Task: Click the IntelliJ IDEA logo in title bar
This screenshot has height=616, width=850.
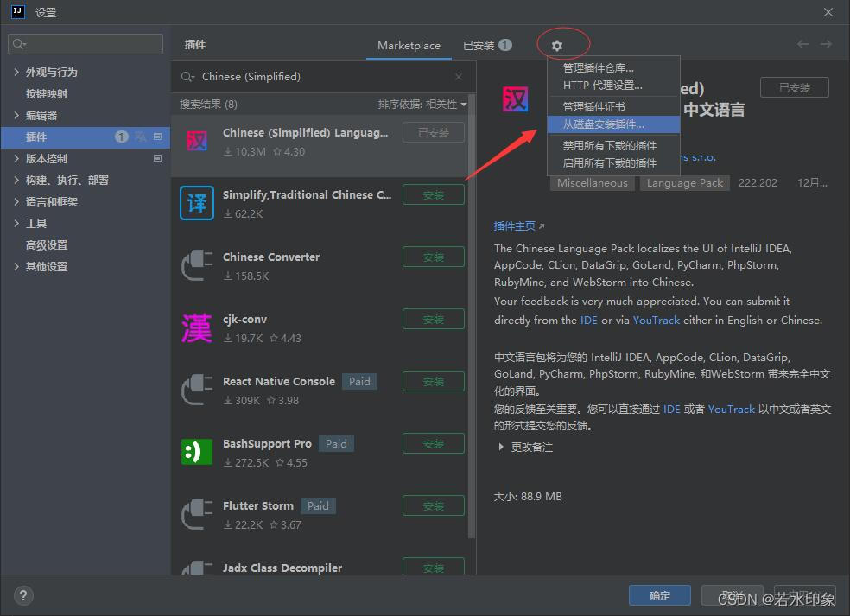Action: [x=18, y=12]
